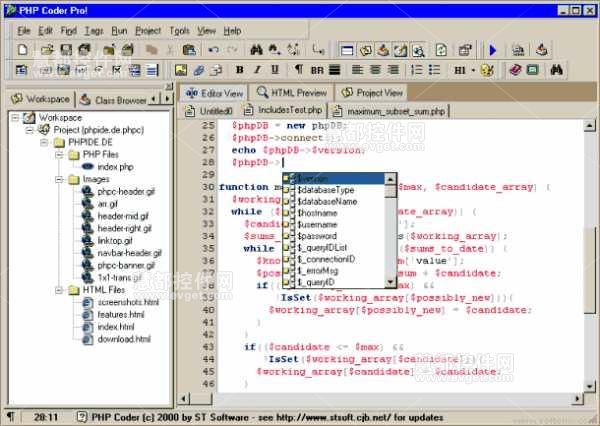600x426 pixels.
Task: Insert an image using the picture icon
Action: [x=181, y=70]
